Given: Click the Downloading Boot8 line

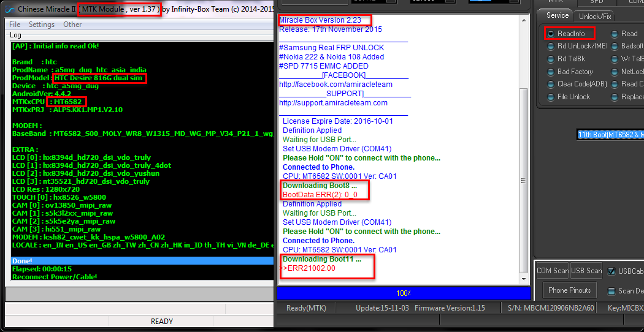Looking at the screenshot, I should [320, 186].
